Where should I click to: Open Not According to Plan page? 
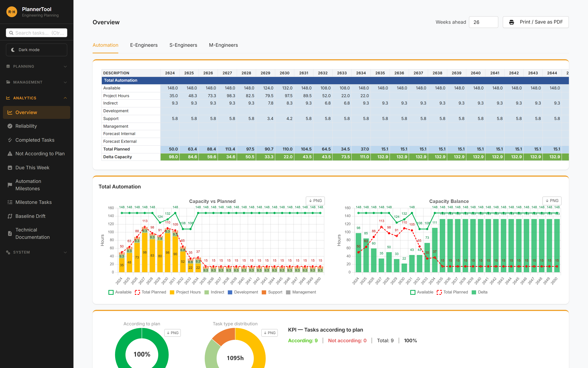pos(36,154)
